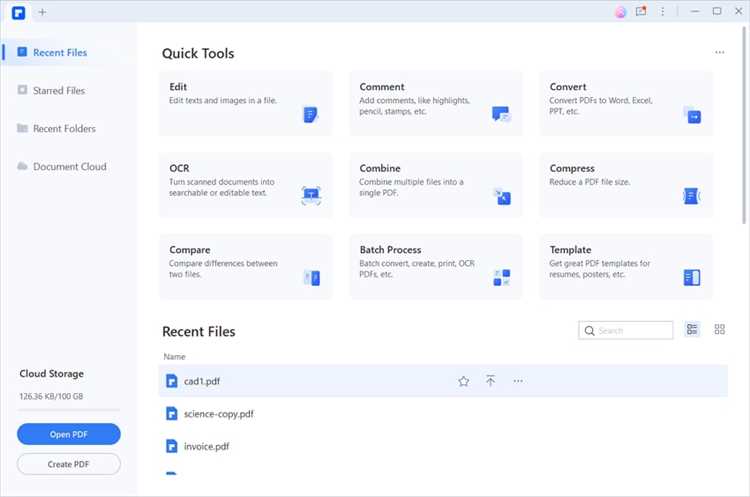Select the Compress card heading
Viewport: 750px width, 497px height.
[x=572, y=168]
